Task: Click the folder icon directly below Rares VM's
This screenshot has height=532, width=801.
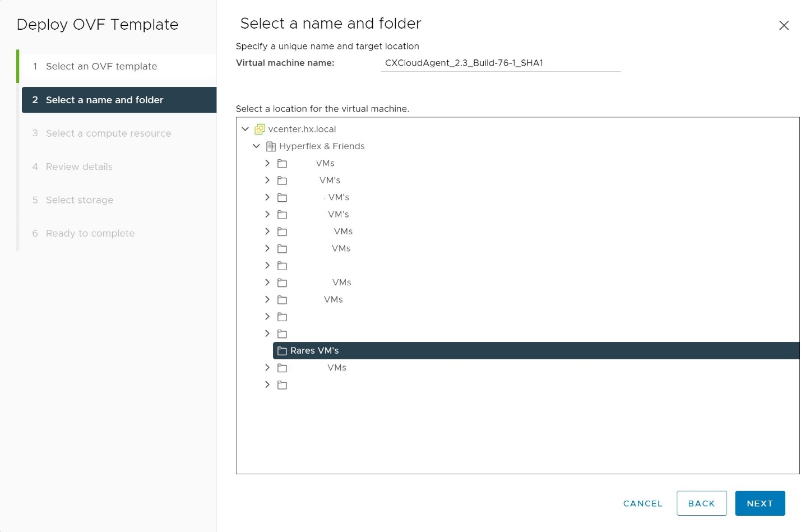Action: [x=282, y=368]
